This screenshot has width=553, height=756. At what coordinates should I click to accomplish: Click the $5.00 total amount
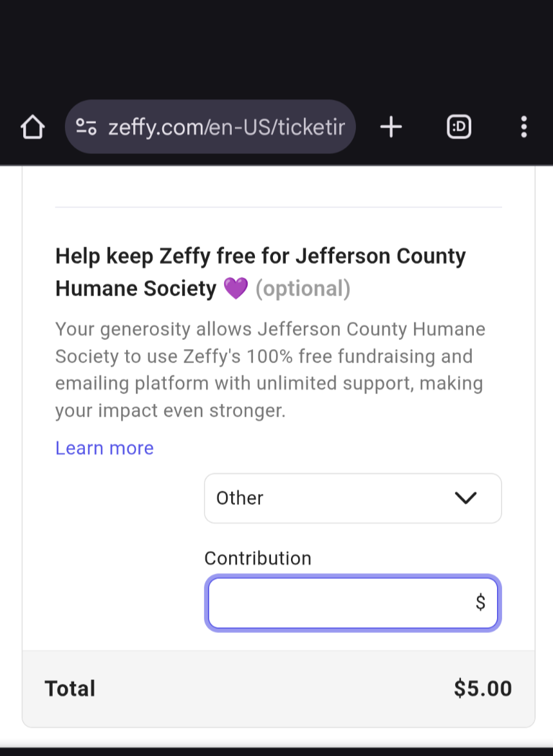(482, 688)
